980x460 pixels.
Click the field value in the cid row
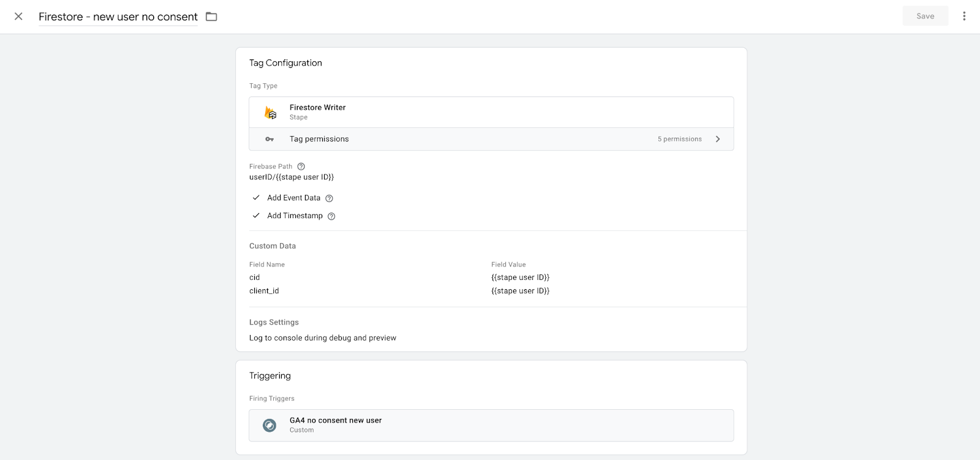[x=520, y=277]
